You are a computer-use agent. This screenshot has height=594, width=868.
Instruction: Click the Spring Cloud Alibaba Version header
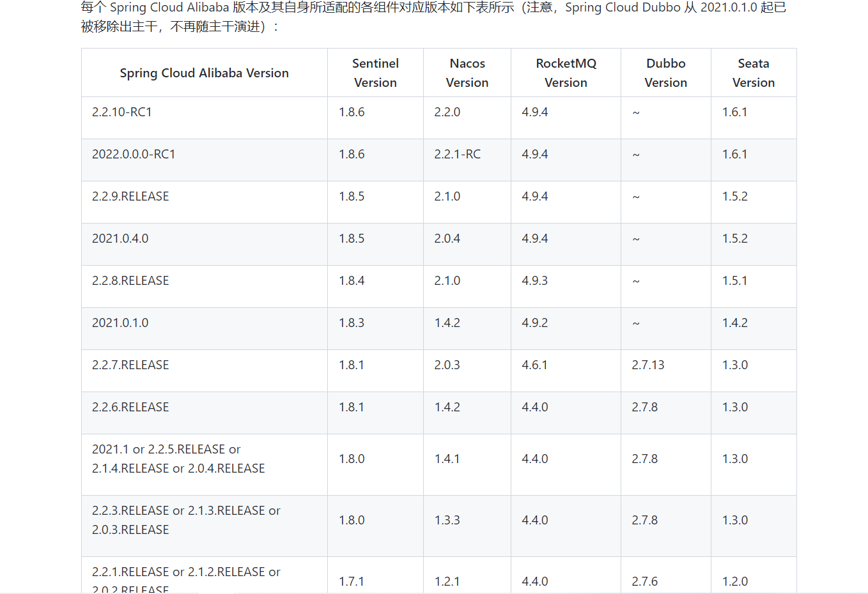pyautogui.click(x=204, y=72)
